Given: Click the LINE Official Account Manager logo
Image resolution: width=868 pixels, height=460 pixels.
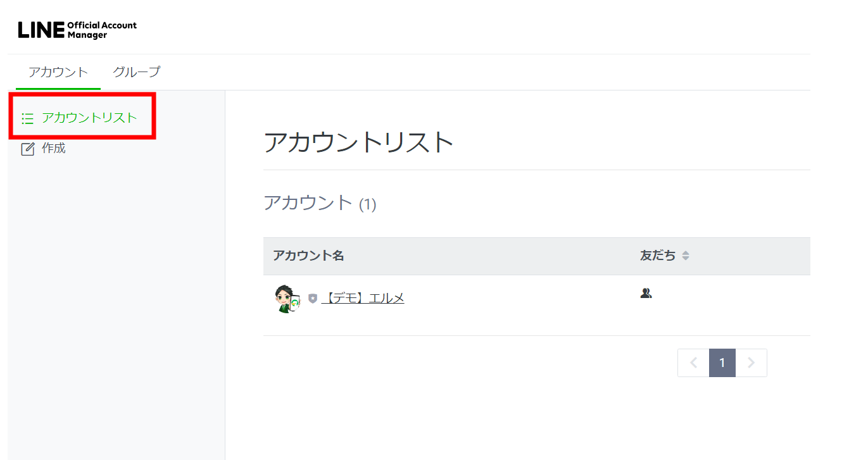Looking at the screenshot, I should point(77,30).
